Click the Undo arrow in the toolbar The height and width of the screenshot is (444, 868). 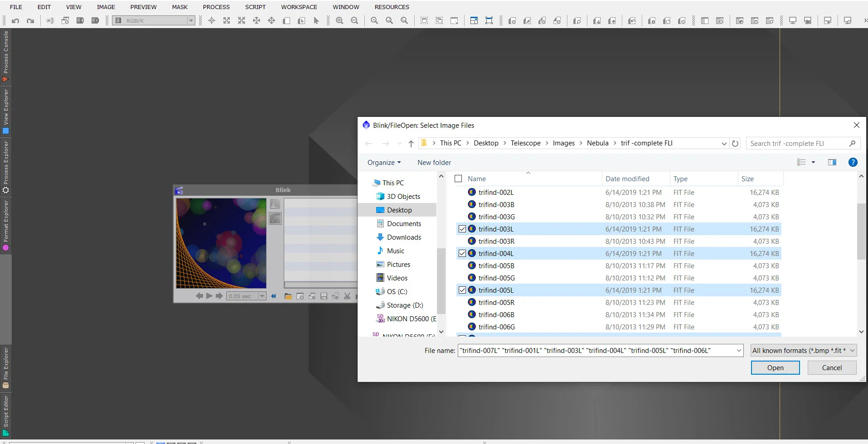[15, 20]
